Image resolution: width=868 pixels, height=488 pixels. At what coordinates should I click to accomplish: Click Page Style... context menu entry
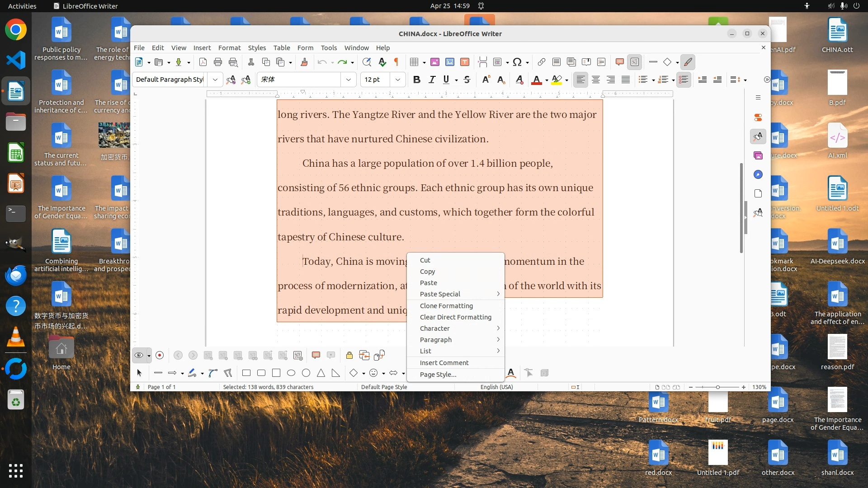[438, 374]
